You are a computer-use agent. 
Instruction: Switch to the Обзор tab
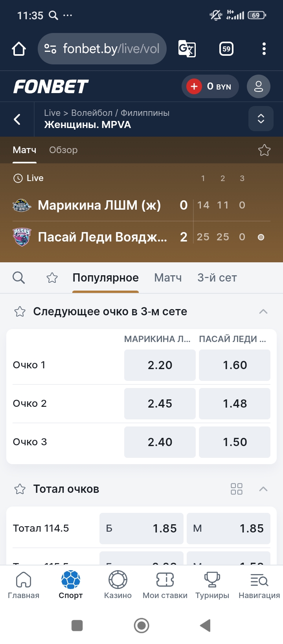(x=63, y=150)
